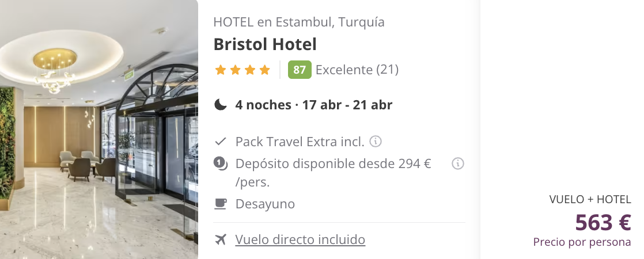
Task: Open the Vuelo directo incluido link
Action: [300, 239]
